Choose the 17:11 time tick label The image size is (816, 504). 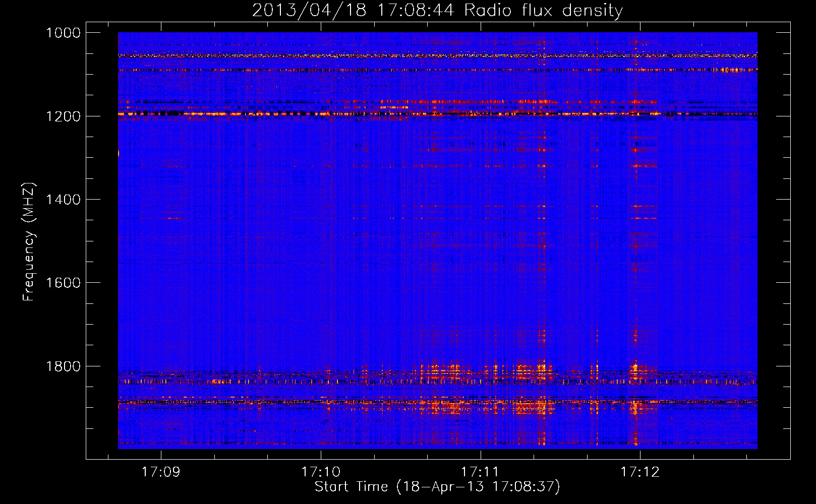coord(480,472)
